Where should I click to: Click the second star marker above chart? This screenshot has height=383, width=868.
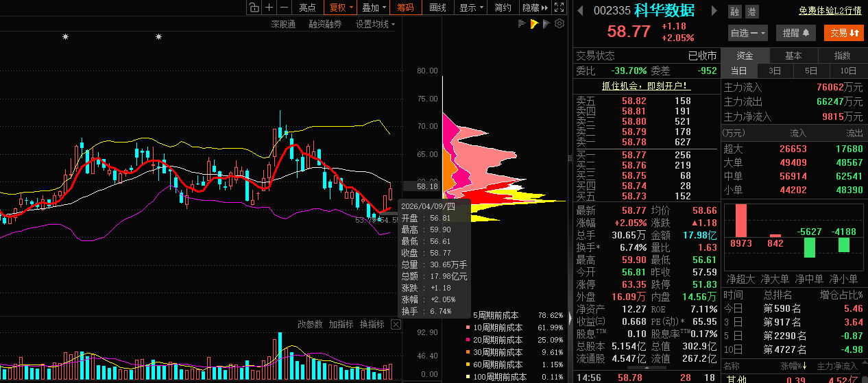[x=158, y=37]
